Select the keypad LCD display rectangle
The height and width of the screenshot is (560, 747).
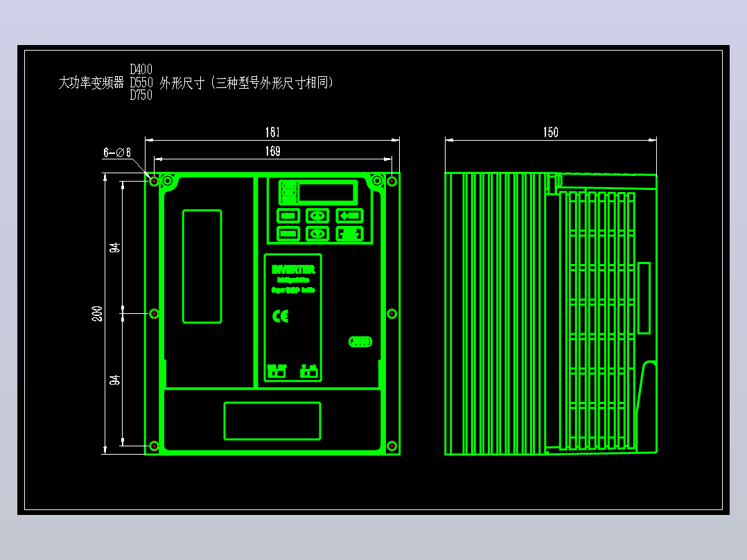coord(326,192)
